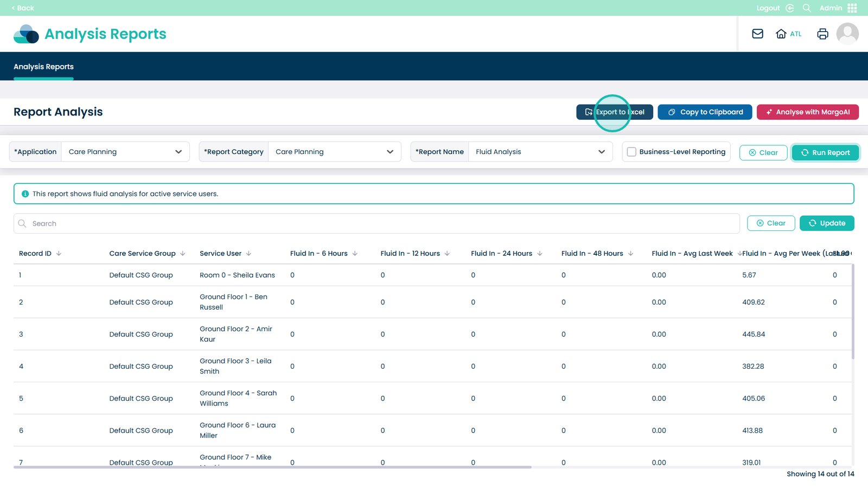Select the Analysis Reports tab

43,67
